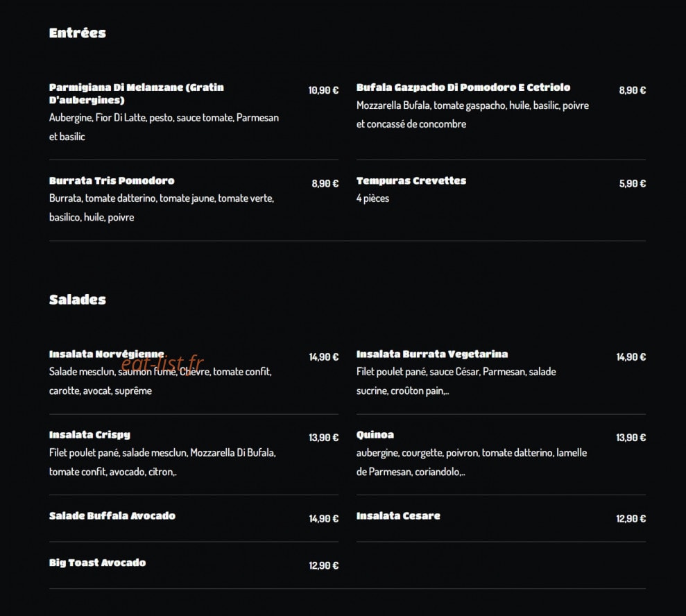686x616 pixels.
Task: Select Salade Buffala Avocado
Action: 112,516
